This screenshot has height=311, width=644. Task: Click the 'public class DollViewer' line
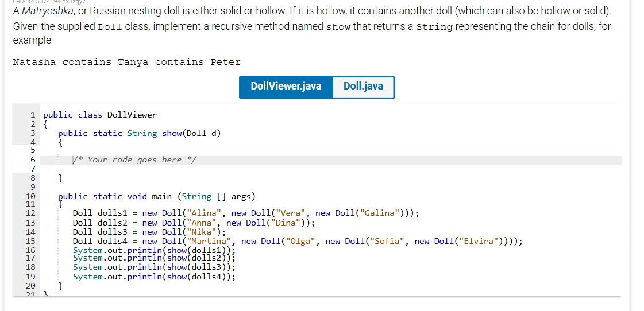pos(100,115)
